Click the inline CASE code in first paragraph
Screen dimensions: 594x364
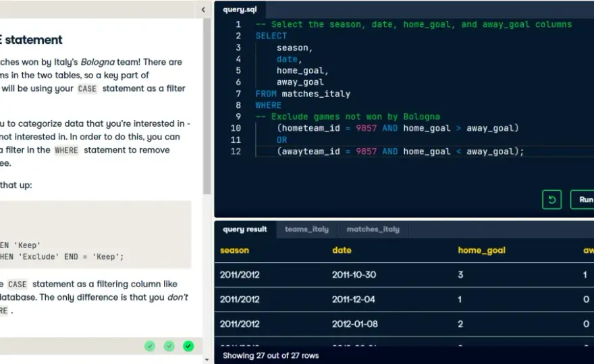tap(87, 88)
